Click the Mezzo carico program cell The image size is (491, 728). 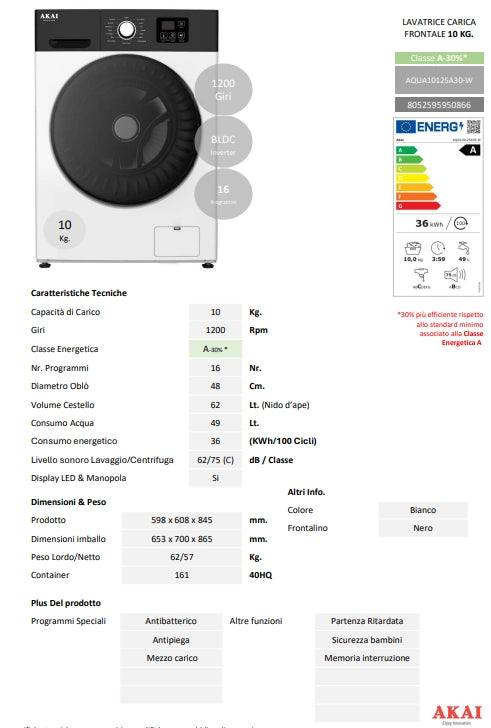(x=171, y=658)
